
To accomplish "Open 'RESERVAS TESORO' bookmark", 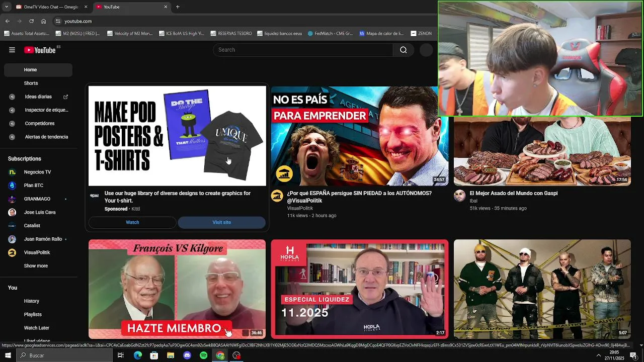I will click(x=231, y=34).
